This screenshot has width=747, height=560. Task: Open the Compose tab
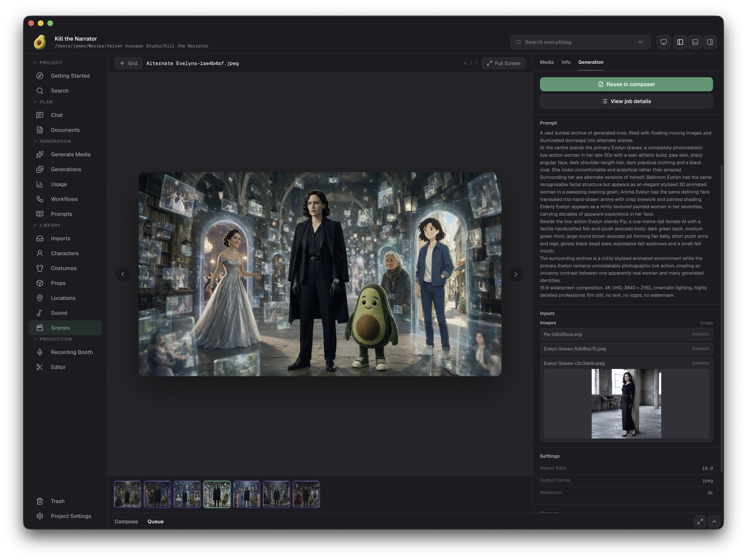point(126,521)
